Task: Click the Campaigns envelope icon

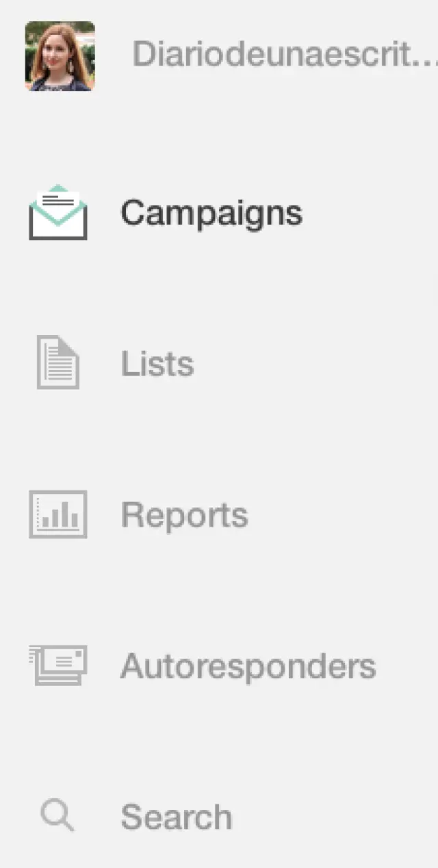Action: coord(58,212)
